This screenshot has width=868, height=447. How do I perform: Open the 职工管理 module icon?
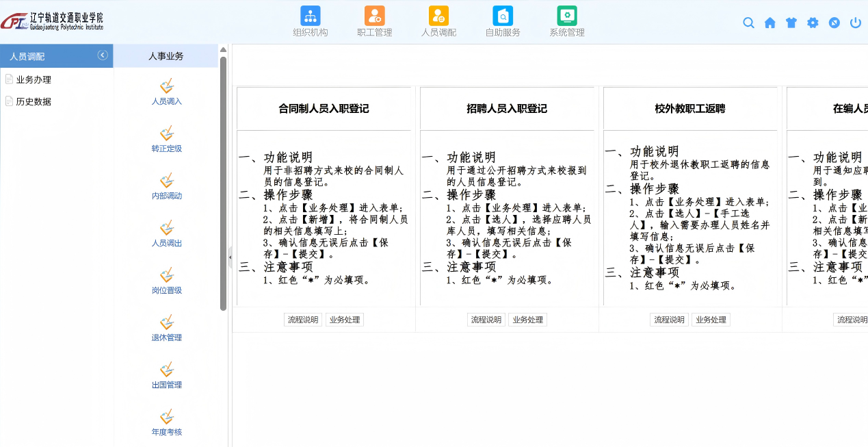374,16
